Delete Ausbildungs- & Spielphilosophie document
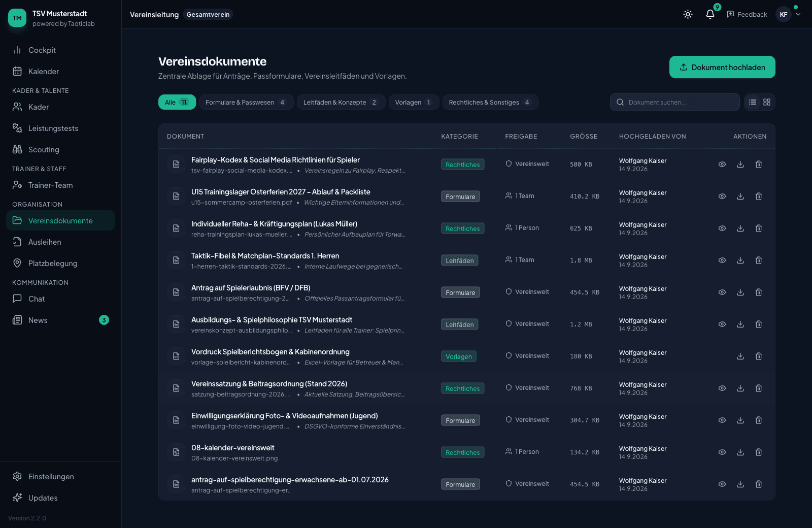812x528 pixels. pyautogui.click(x=759, y=324)
